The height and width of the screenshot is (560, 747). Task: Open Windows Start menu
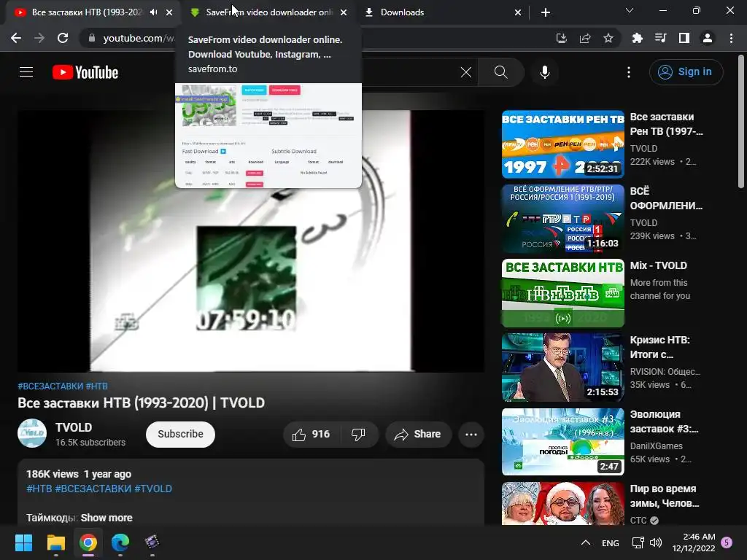pos(23,542)
